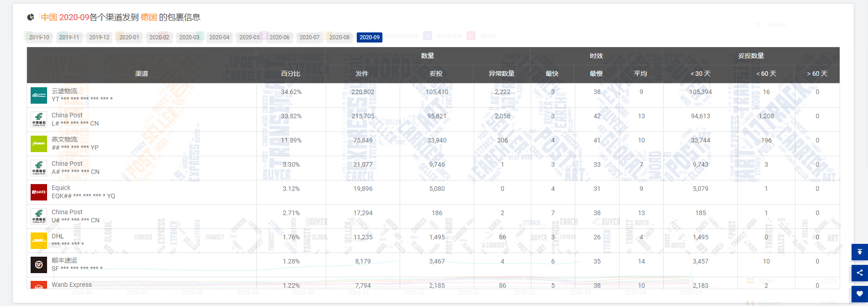Image resolution: width=868 pixels, height=306 pixels.
Task: Click the 最慢 column header
Action: (596, 74)
